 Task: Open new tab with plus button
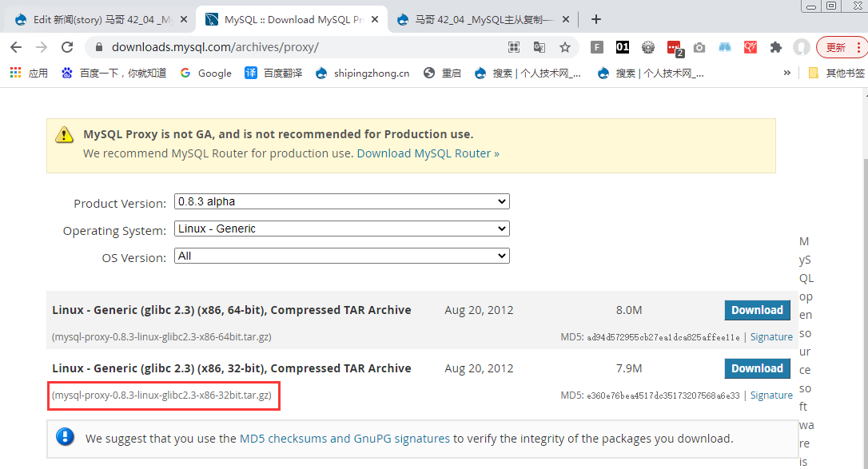[x=595, y=19]
